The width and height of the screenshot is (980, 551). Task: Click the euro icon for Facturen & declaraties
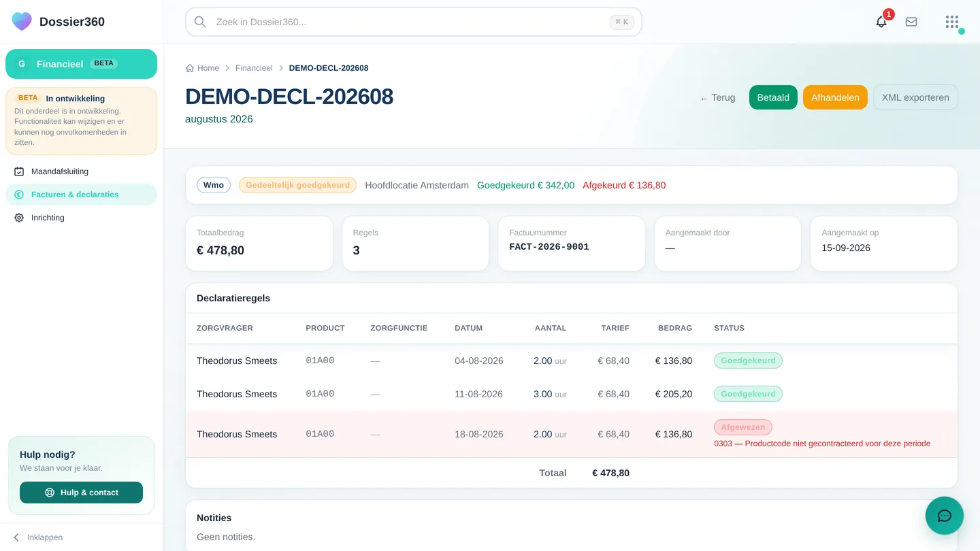point(19,195)
